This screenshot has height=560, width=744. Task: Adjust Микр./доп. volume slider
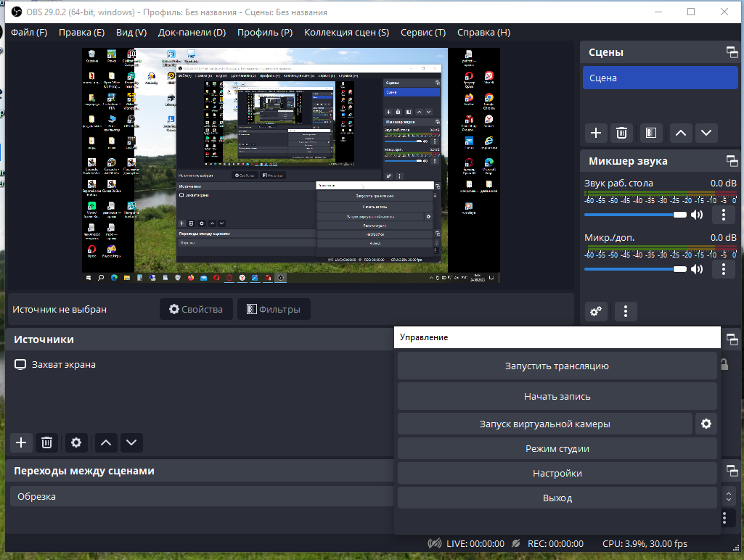(635, 269)
